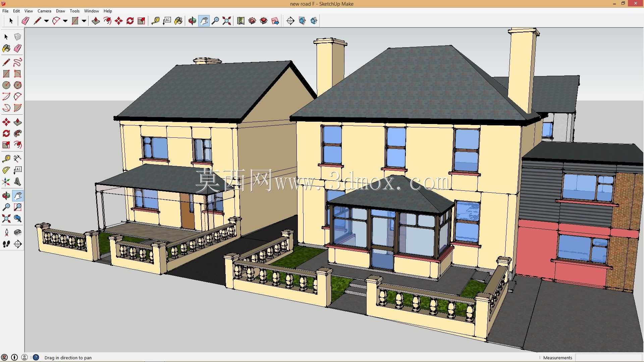Activate the Walk footprints tool
Screen dimensions: 644x362
(x=6, y=244)
